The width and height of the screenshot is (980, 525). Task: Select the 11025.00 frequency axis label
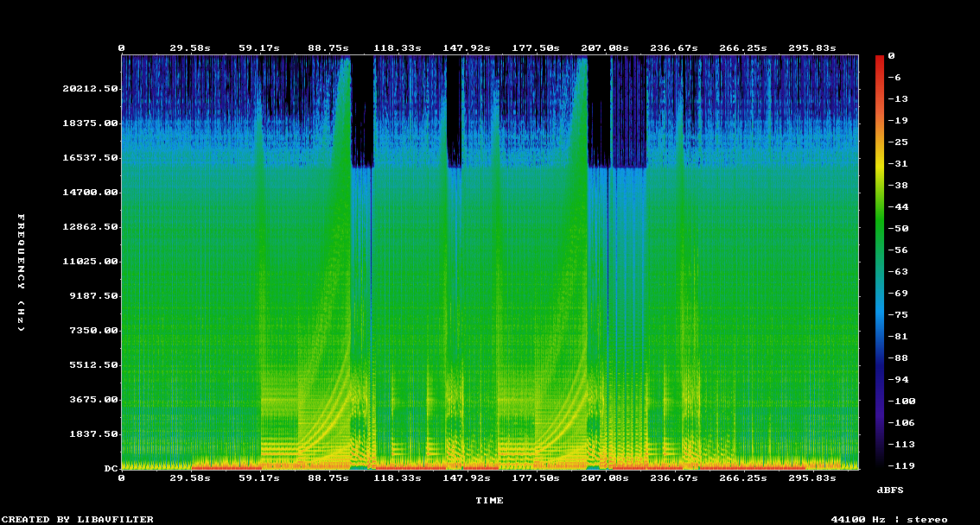91,262
